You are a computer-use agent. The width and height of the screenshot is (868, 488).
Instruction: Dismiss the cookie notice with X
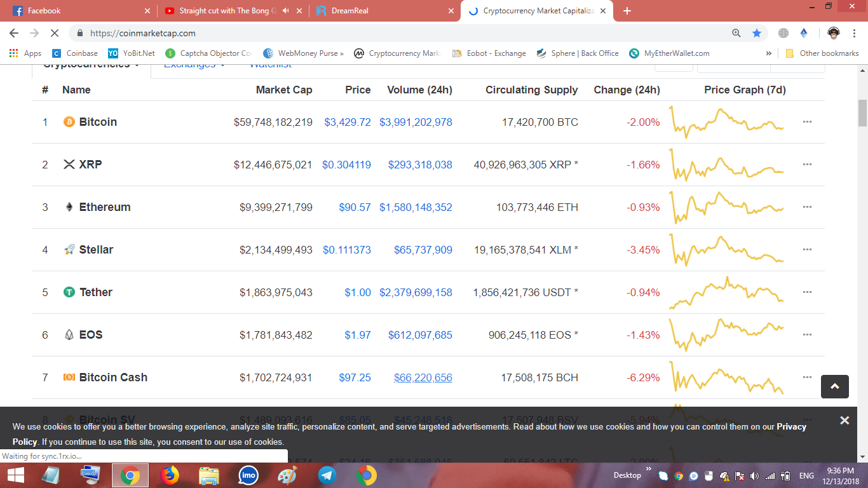click(844, 420)
